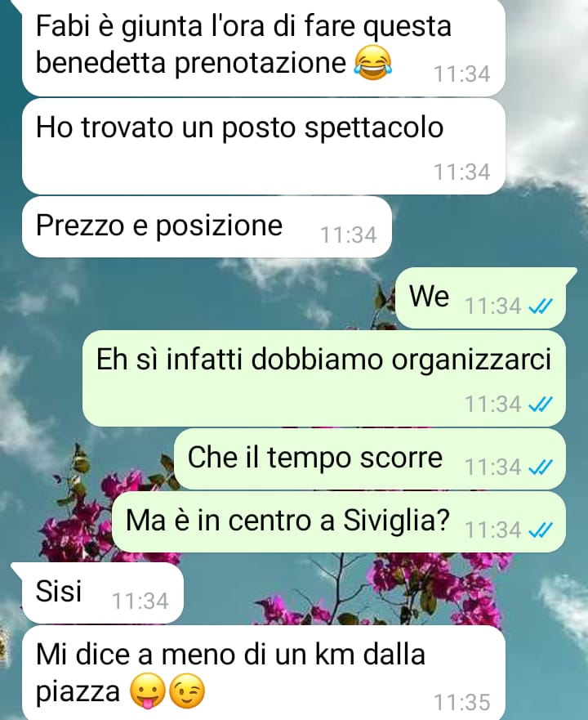
Task: Tap the 11:34 timestamp beside 'Prezzo e posizione'
Action: pyautogui.click(x=348, y=235)
